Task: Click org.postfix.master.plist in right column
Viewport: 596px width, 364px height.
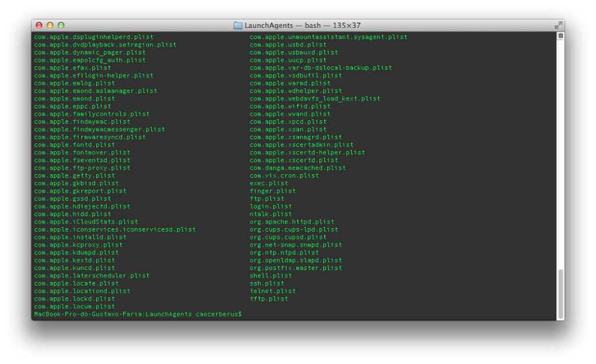Action: click(x=296, y=268)
